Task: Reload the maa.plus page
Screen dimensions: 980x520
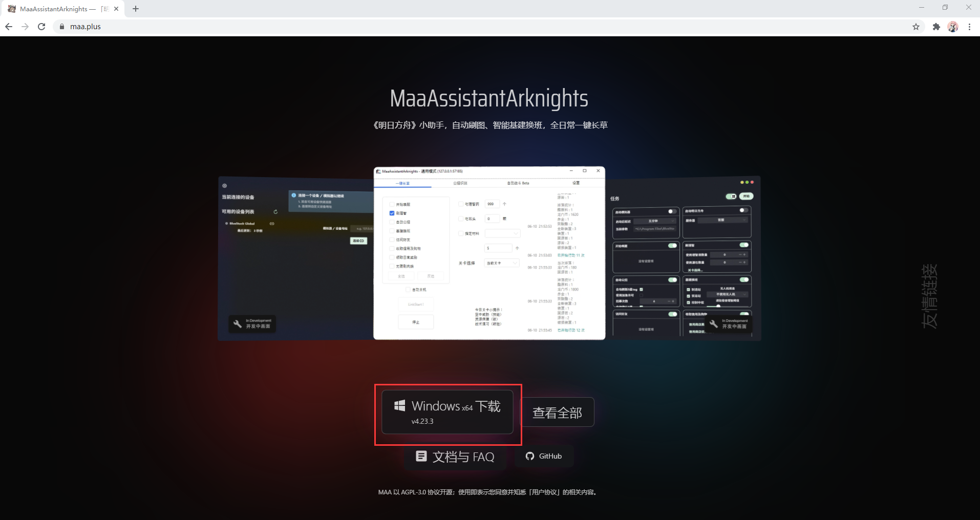Action: [x=41, y=27]
